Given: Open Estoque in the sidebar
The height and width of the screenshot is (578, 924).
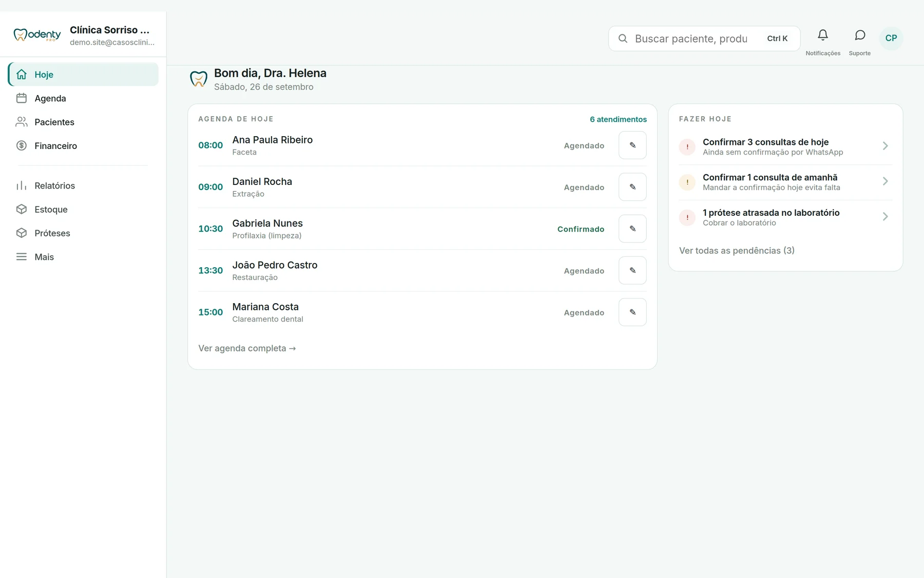Looking at the screenshot, I should pos(83,209).
